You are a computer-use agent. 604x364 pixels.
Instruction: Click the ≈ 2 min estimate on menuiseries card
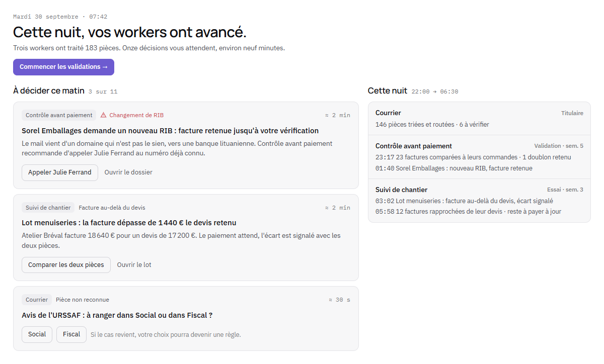point(338,208)
